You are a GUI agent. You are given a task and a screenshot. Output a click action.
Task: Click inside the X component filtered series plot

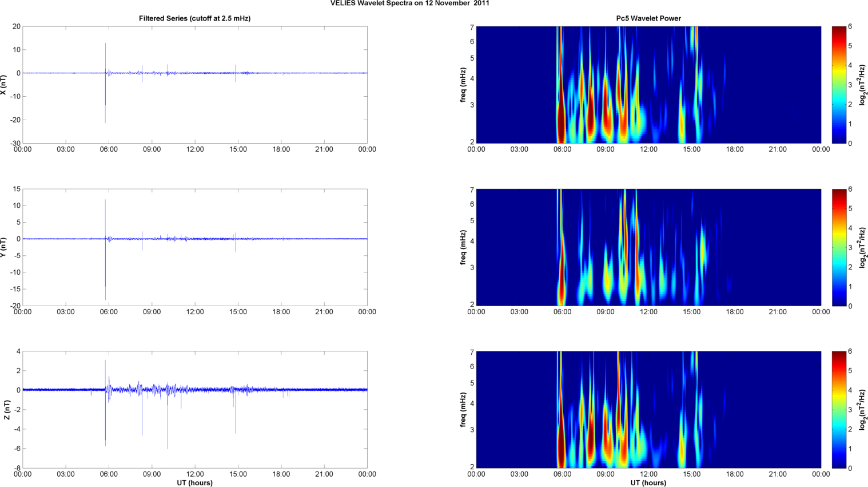coord(194,85)
